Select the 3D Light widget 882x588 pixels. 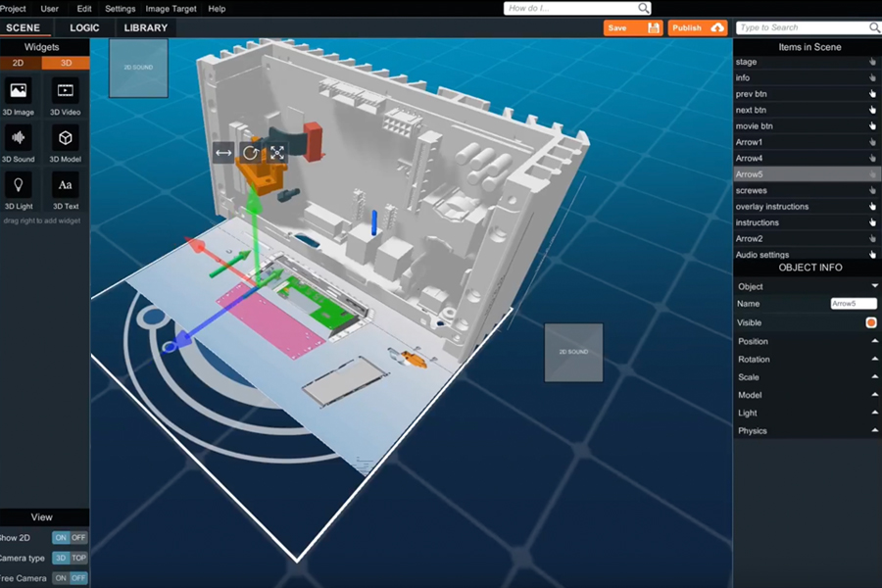point(19,191)
